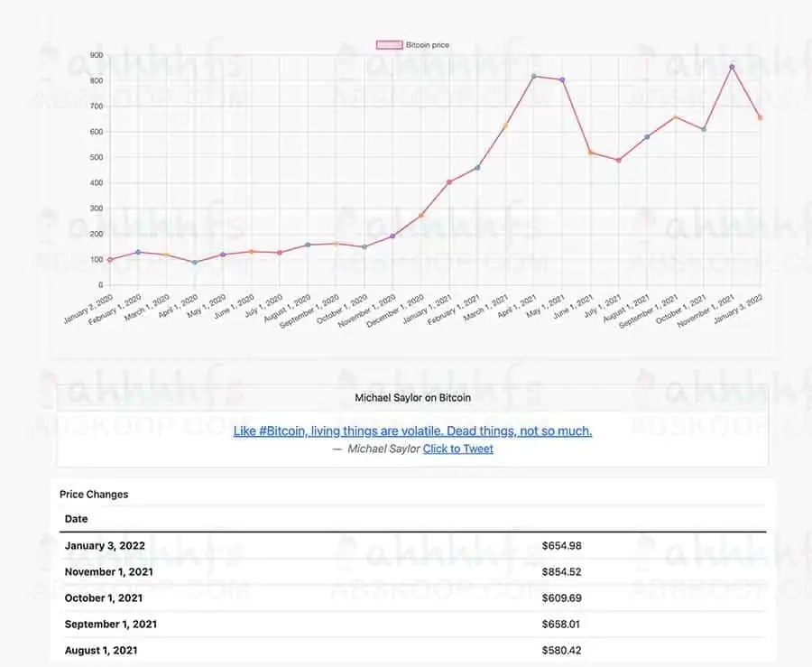Click the Click to Tweet link
Viewport: 812px width, 667px height.
(458, 449)
